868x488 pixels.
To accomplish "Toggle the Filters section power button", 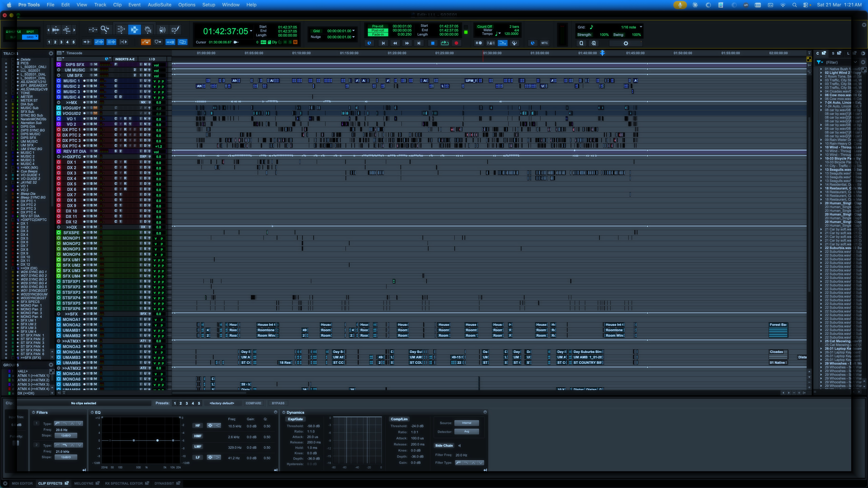I will 34,413.
